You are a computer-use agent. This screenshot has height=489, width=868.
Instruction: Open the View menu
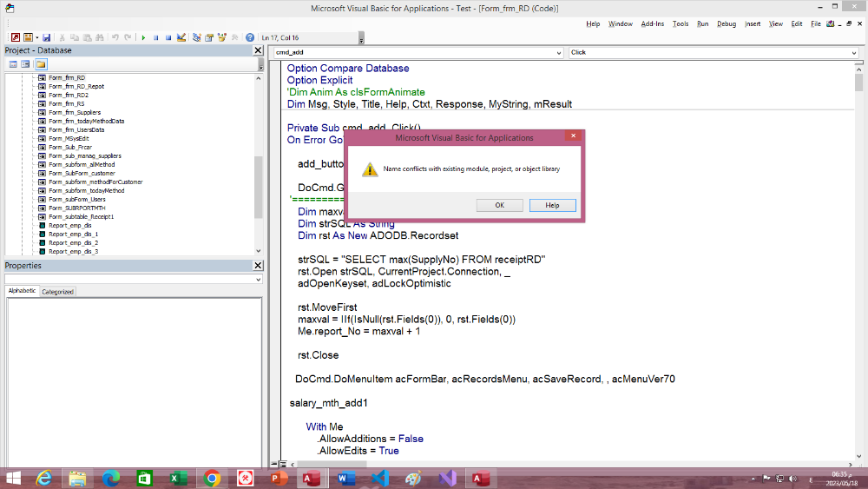pyautogui.click(x=775, y=23)
